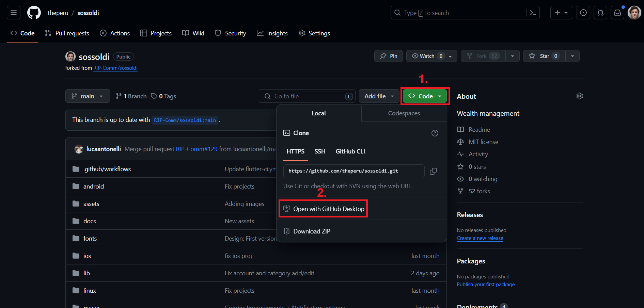Viewport: 644px width, 308px height.
Task: Open the 52 forks link
Action: 474,191
